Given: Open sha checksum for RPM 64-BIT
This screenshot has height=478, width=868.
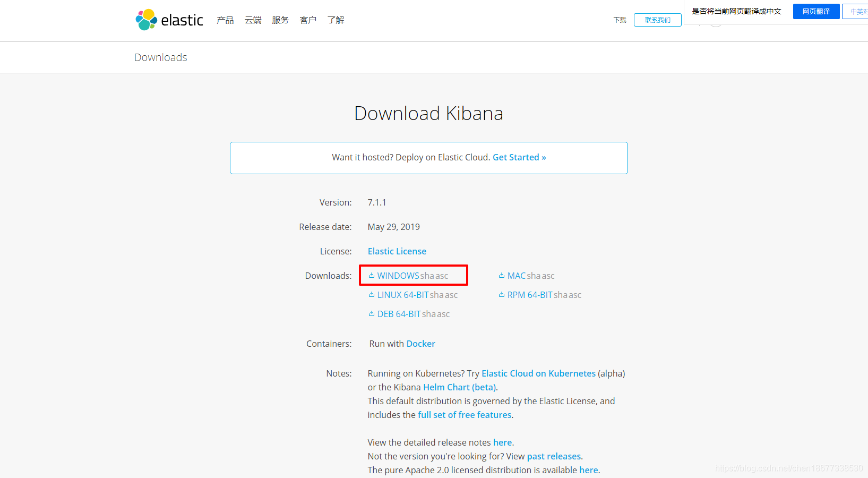Looking at the screenshot, I should tap(560, 295).
